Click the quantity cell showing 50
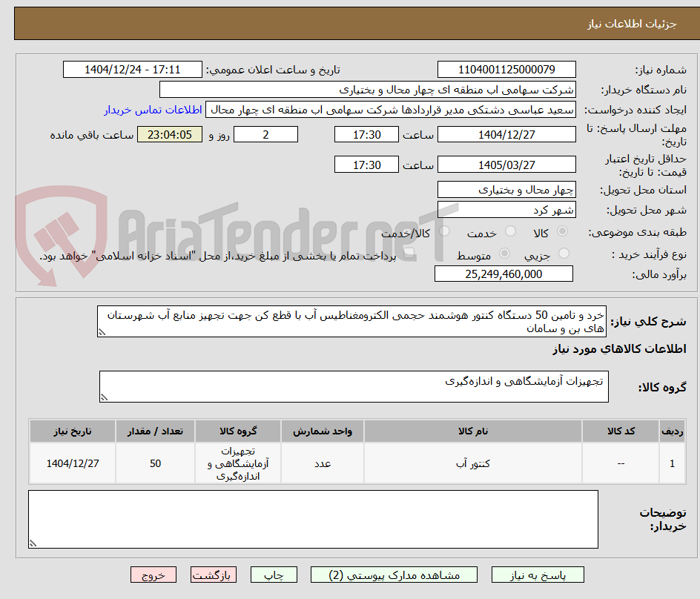The image size is (700, 599). pyautogui.click(x=156, y=463)
